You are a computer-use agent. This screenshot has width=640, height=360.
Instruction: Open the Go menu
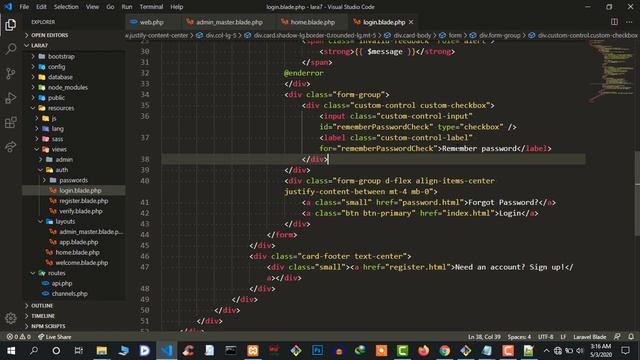[110, 7]
